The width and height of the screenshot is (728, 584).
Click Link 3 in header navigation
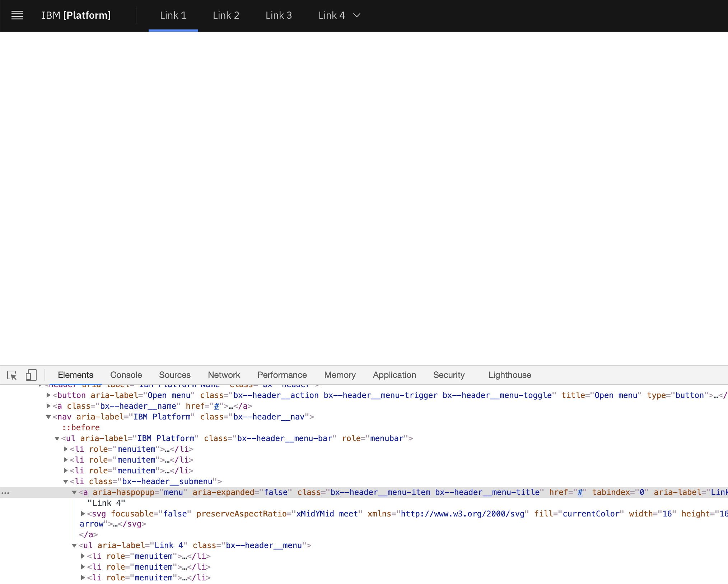coord(279,15)
